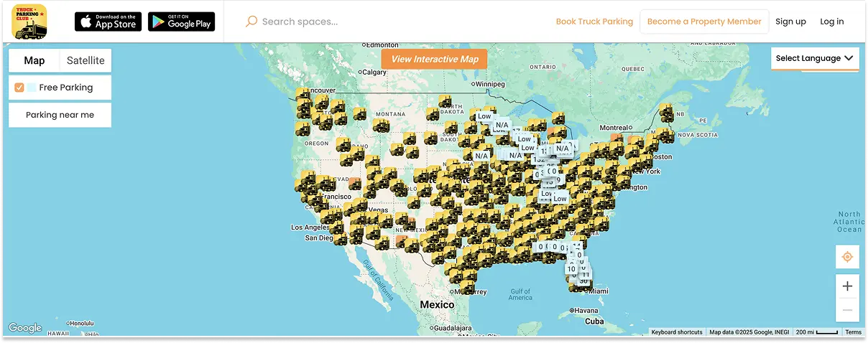Open the Get it on Google Play badge
868x343 pixels.
point(181,22)
